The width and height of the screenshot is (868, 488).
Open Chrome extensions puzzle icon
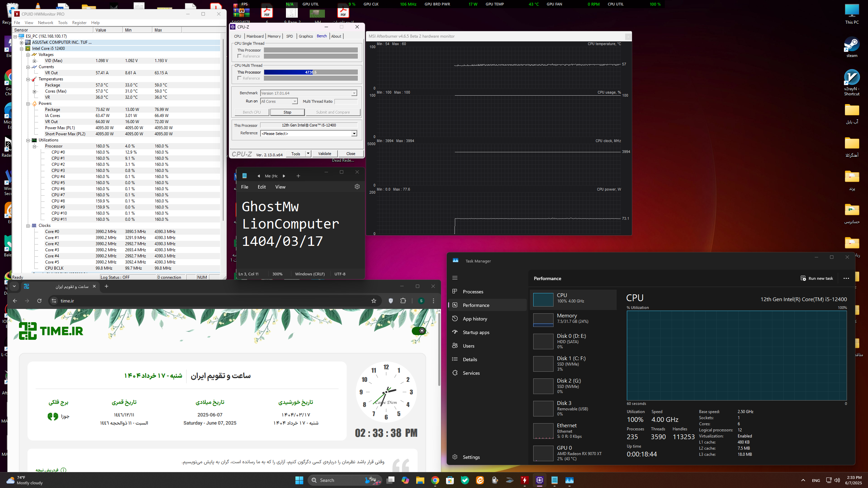pyautogui.click(x=403, y=301)
